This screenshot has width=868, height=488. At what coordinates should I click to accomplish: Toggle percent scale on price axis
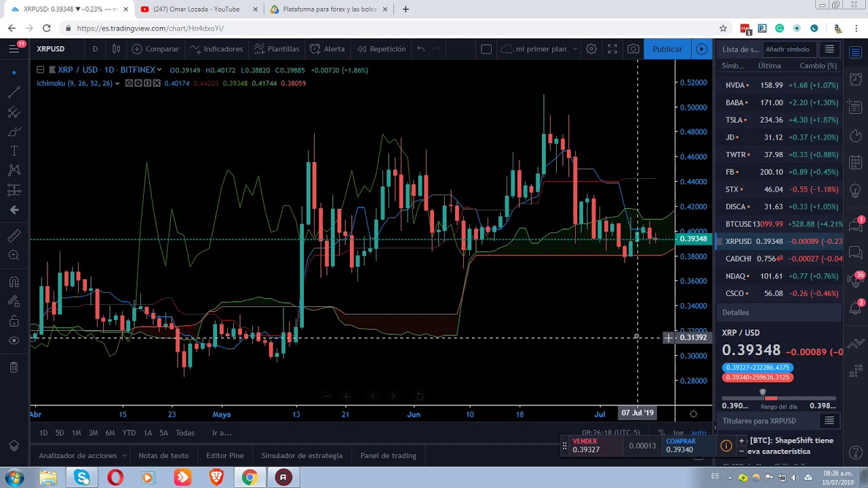click(x=661, y=433)
